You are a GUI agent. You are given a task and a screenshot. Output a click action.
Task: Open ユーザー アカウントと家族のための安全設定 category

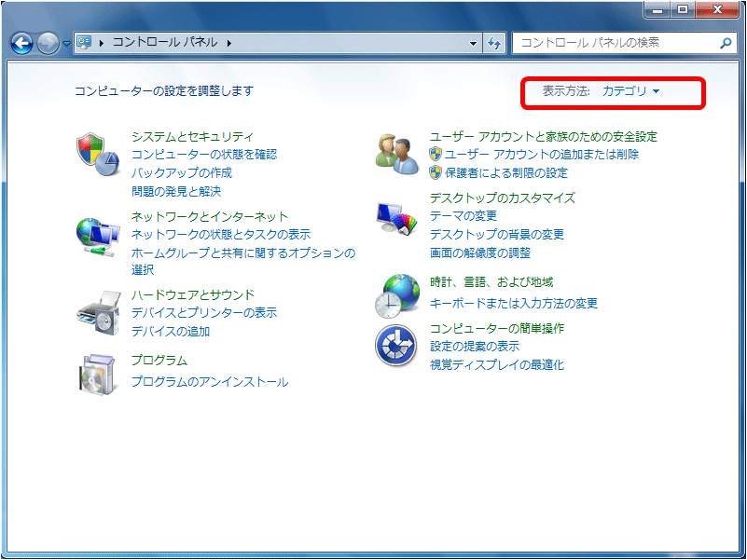click(x=543, y=137)
